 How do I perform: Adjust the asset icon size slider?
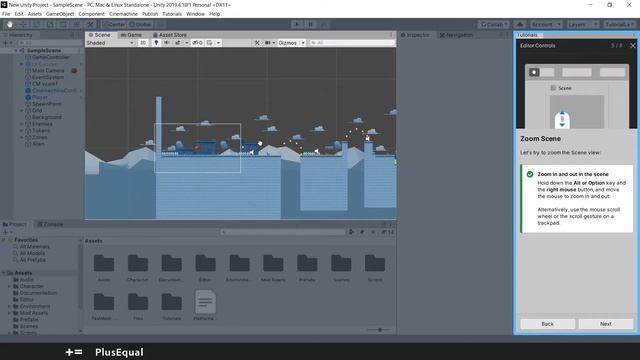click(x=380, y=330)
